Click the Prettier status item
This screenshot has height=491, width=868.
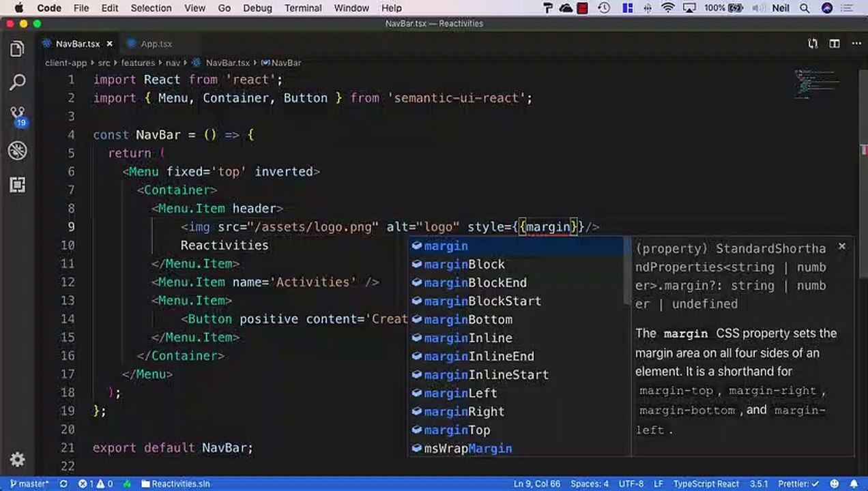(798, 483)
